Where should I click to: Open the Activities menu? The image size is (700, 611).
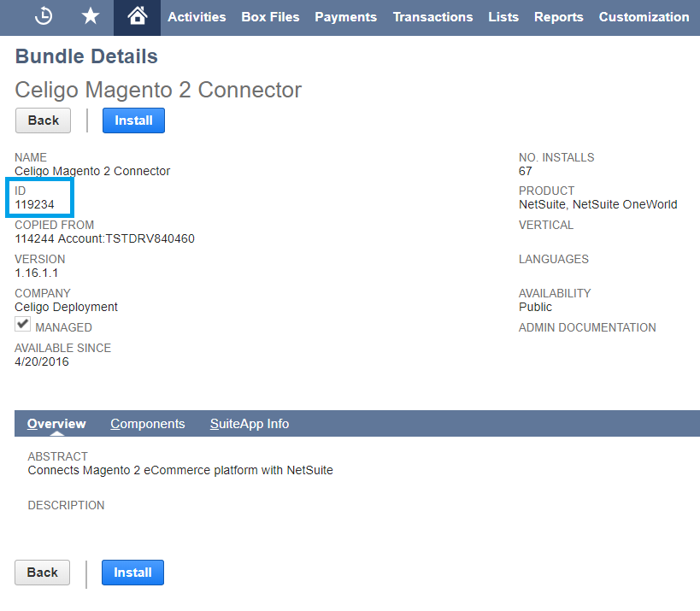point(197,17)
